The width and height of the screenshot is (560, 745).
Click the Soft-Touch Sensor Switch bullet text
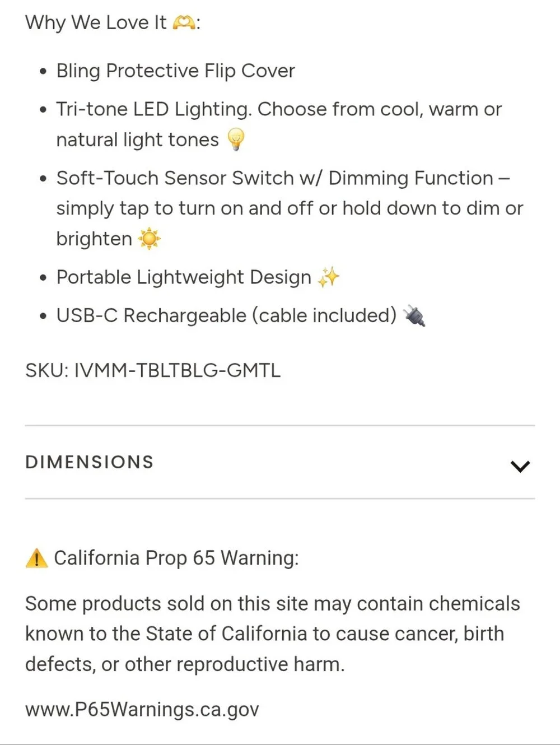tap(290, 208)
